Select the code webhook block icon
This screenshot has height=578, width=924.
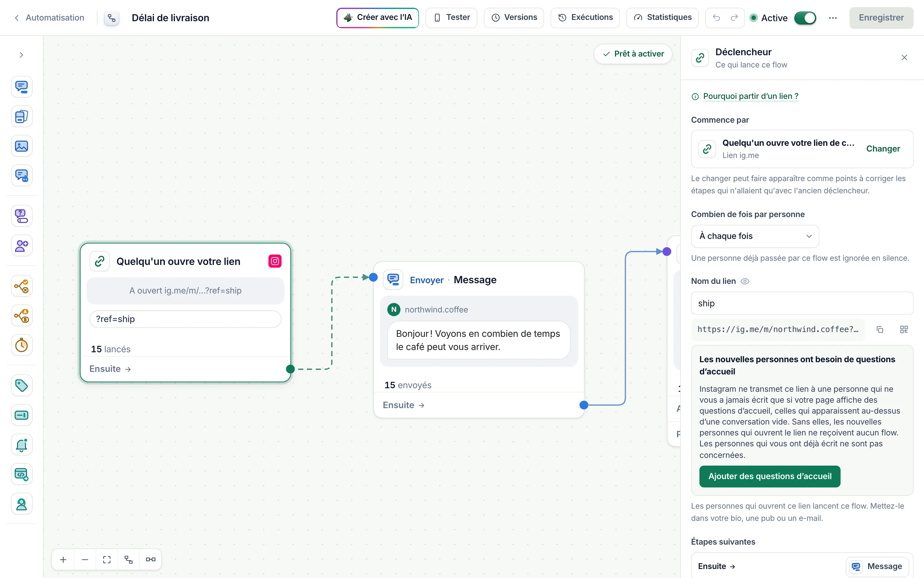pos(21,474)
